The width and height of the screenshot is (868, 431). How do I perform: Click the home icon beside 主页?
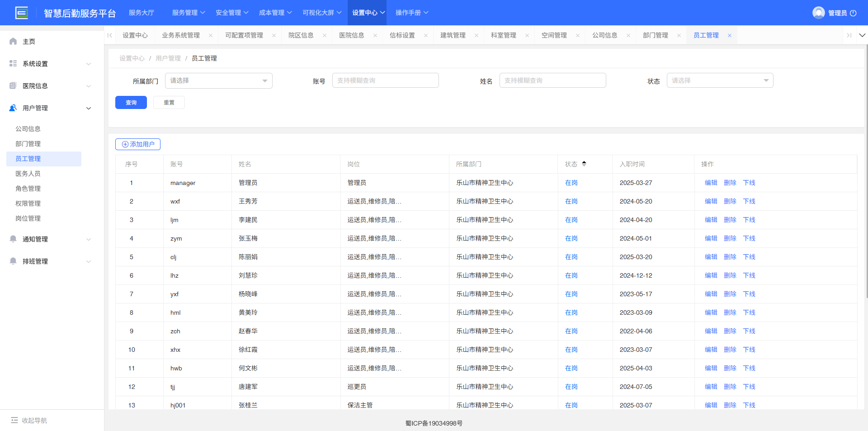13,41
